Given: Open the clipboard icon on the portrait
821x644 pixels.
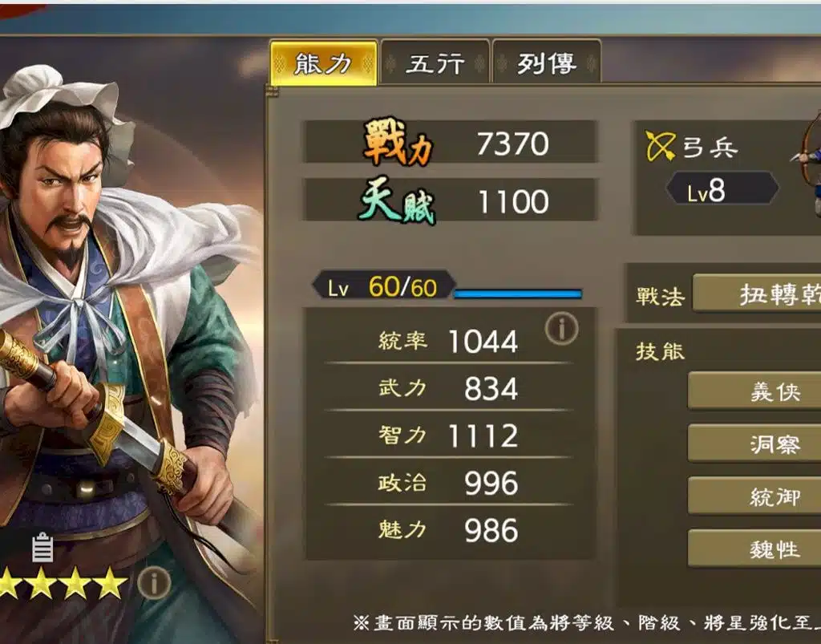Looking at the screenshot, I should 42,547.
